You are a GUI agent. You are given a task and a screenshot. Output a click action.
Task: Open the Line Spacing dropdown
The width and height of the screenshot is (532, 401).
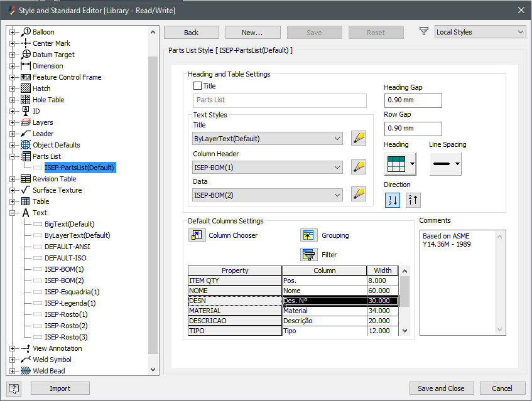445,164
